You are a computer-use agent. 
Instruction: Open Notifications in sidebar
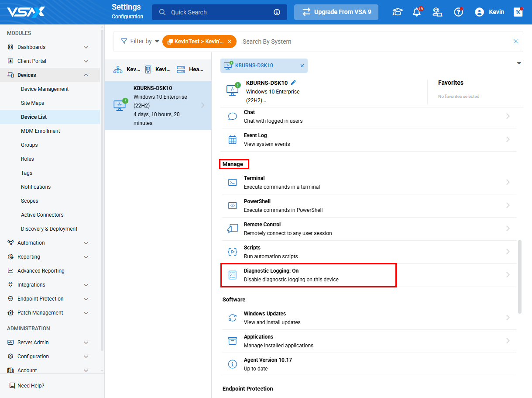[x=36, y=187]
